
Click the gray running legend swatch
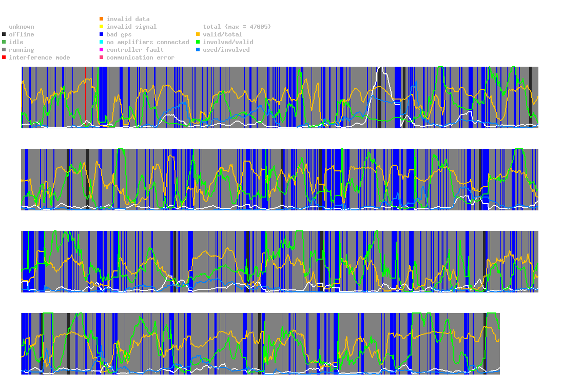pyautogui.click(x=4, y=50)
